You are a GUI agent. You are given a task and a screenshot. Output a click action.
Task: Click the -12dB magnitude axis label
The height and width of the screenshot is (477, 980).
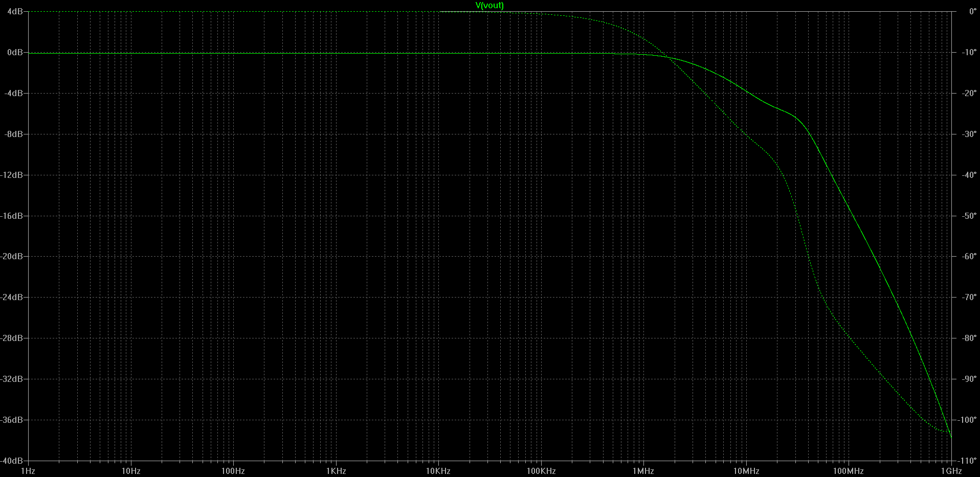click(x=12, y=175)
